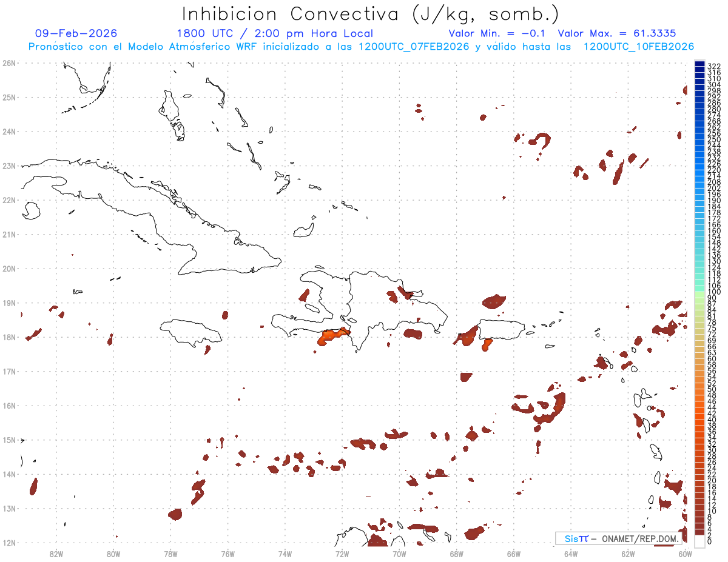Click the 23N latitude label
Image resolution: width=728 pixels, height=562 pixels.
[x=9, y=166]
